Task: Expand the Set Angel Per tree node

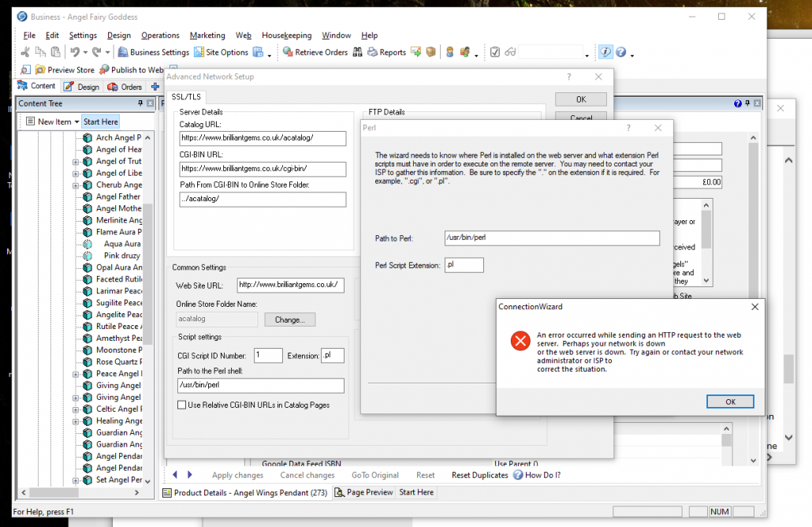Action: click(76, 480)
